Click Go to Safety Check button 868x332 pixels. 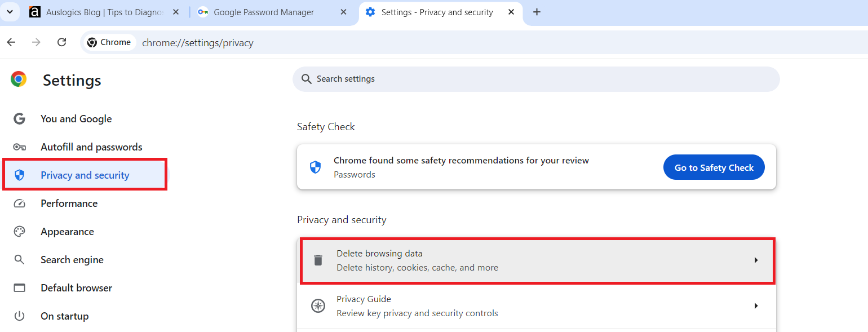click(714, 167)
